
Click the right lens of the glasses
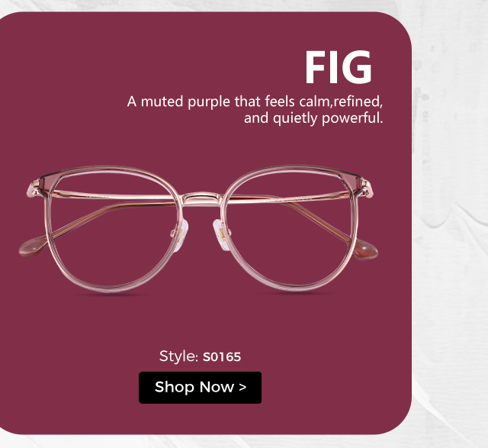(290, 230)
